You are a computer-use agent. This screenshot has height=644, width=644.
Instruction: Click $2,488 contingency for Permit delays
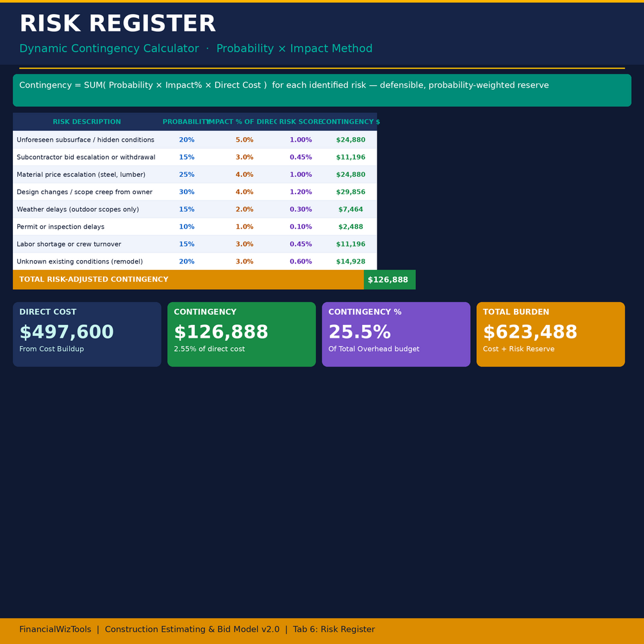[351, 227]
